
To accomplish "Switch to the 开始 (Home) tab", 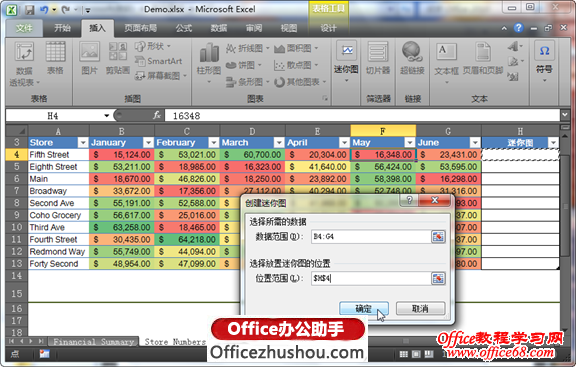I will tap(62, 28).
